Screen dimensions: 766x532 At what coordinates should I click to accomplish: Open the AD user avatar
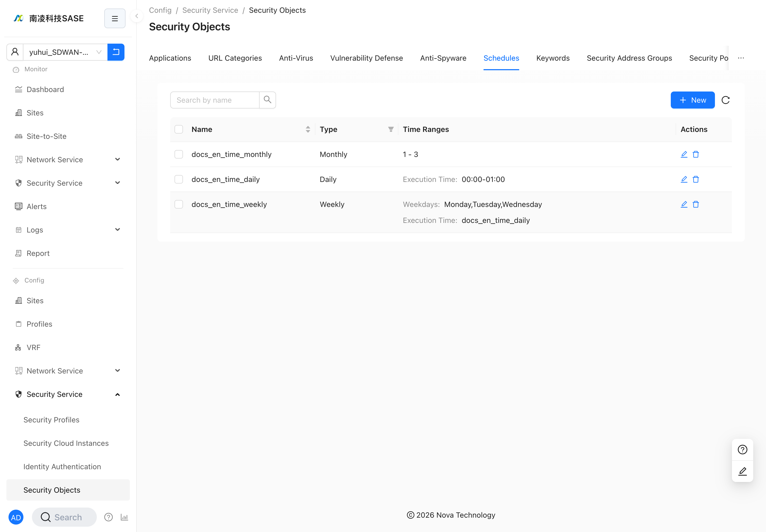pyautogui.click(x=16, y=517)
